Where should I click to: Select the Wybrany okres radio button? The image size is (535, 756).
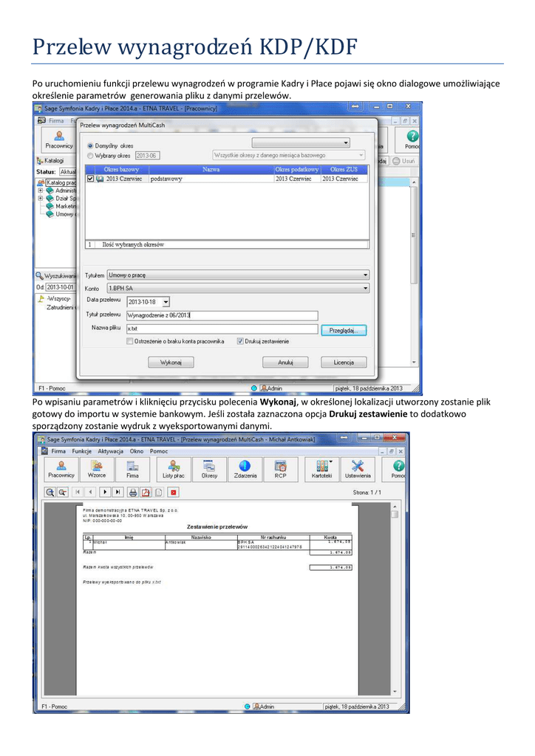click(x=91, y=156)
